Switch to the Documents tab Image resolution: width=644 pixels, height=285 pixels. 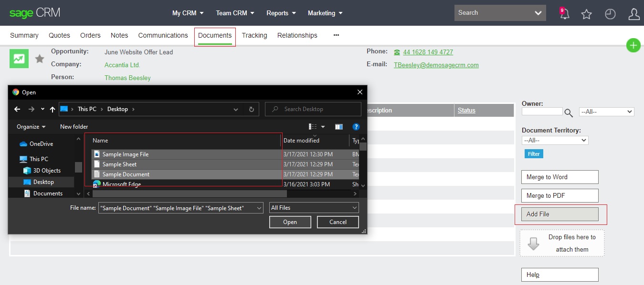coord(215,35)
